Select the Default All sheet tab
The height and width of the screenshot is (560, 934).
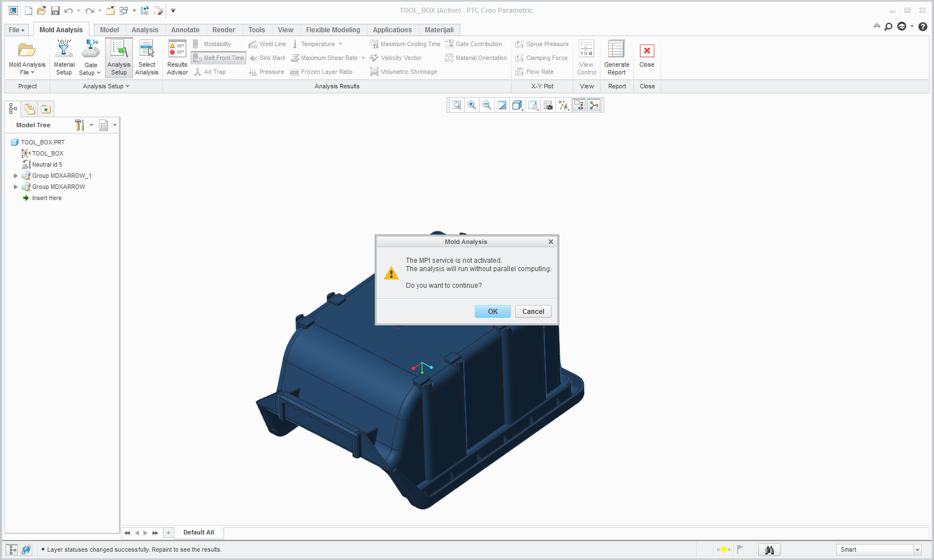point(198,532)
